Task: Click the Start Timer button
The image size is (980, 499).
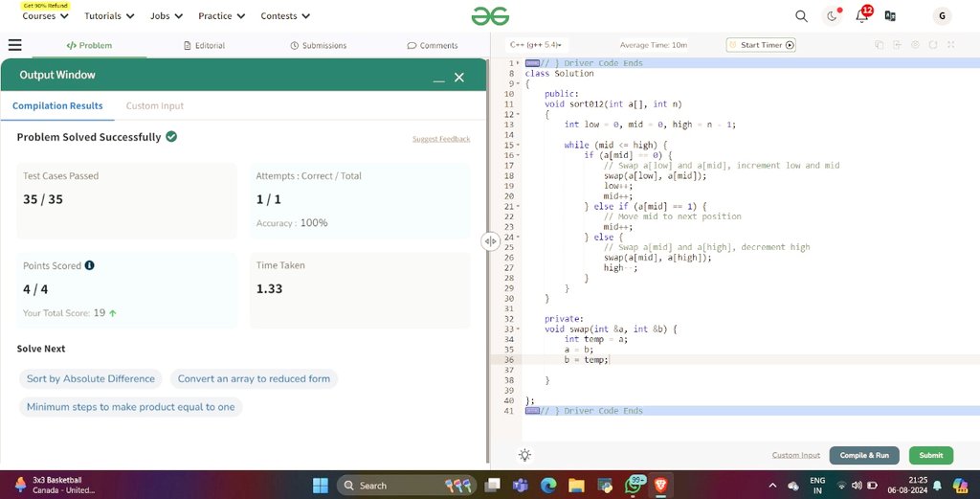Action: tap(761, 45)
